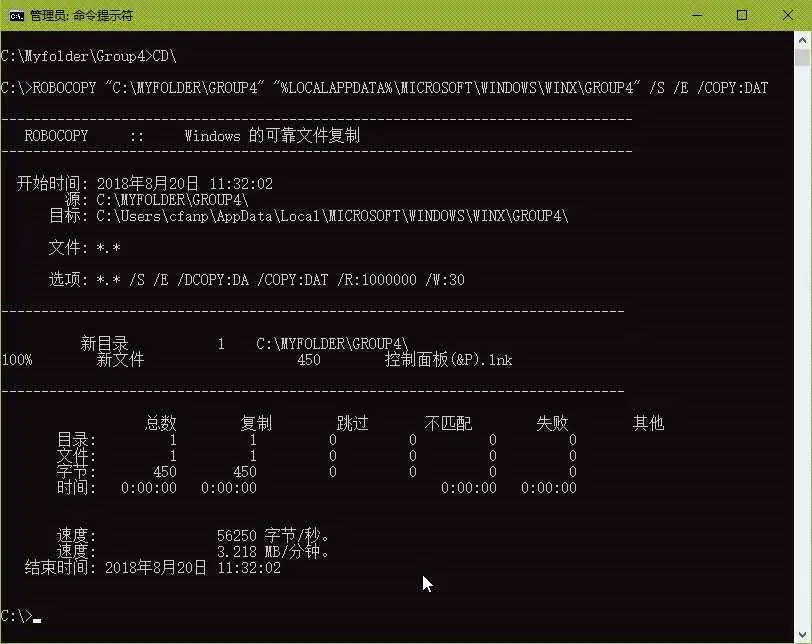
Task: Click the '100%' progress text
Action: pos(17,360)
